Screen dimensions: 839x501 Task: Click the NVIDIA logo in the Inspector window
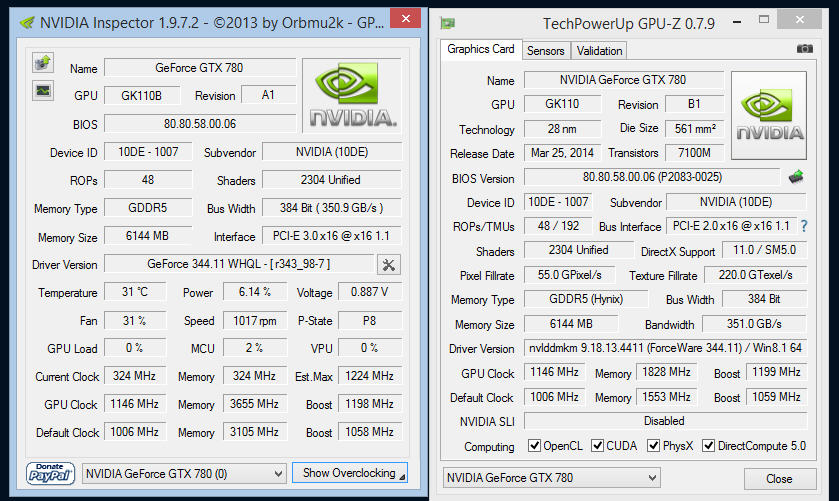(353, 95)
